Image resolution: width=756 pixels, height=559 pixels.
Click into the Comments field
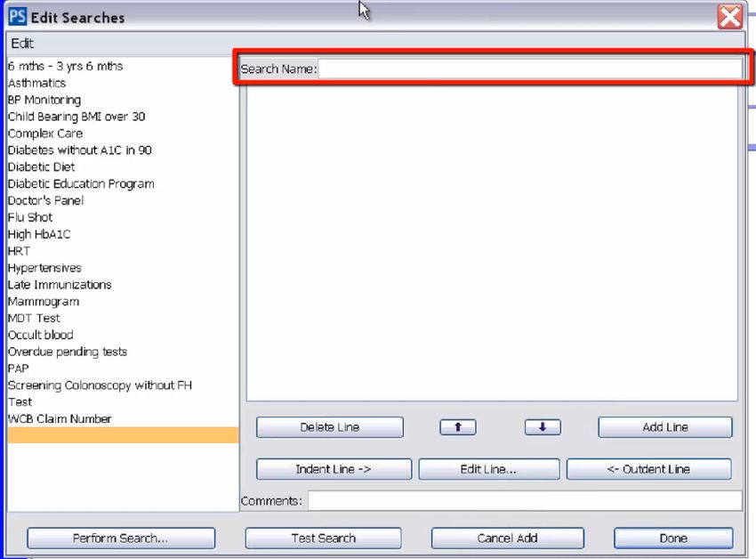pos(525,500)
